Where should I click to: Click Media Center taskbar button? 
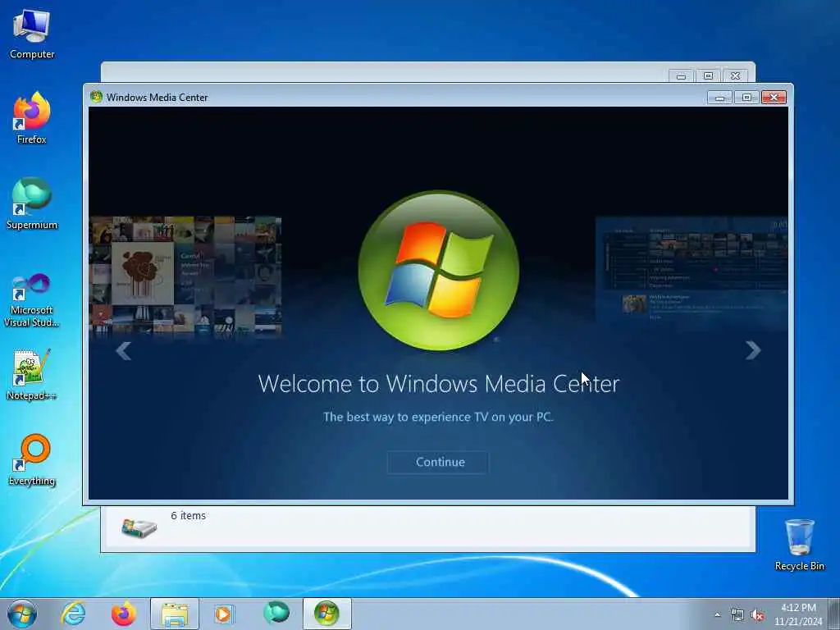click(x=326, y=614)
